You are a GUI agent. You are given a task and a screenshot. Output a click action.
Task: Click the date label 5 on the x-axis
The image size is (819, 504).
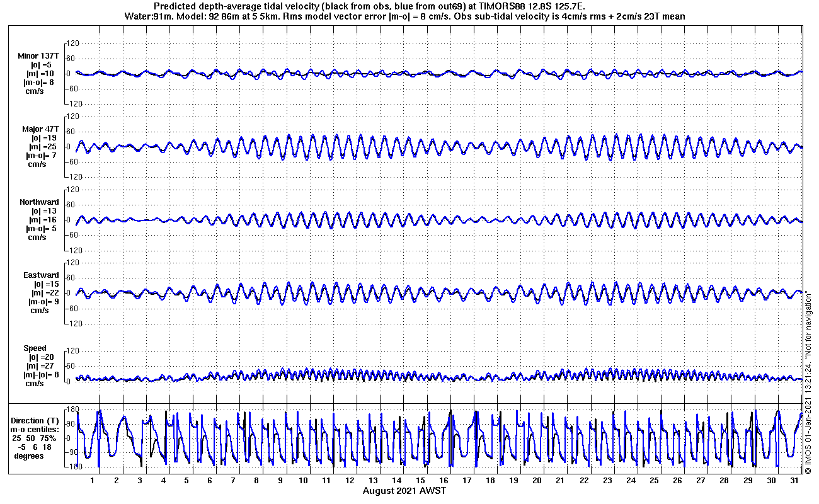186,480
